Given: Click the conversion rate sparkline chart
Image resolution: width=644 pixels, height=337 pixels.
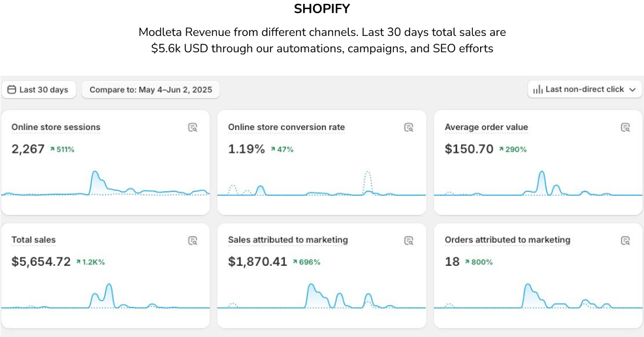Looking at the screenshot, I should tap(321, 184).
